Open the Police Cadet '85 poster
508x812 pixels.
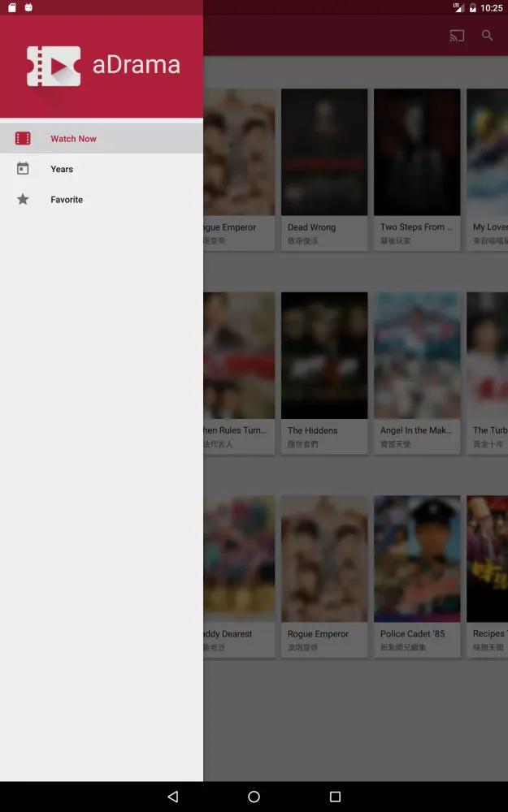click(x=417, y=559)
